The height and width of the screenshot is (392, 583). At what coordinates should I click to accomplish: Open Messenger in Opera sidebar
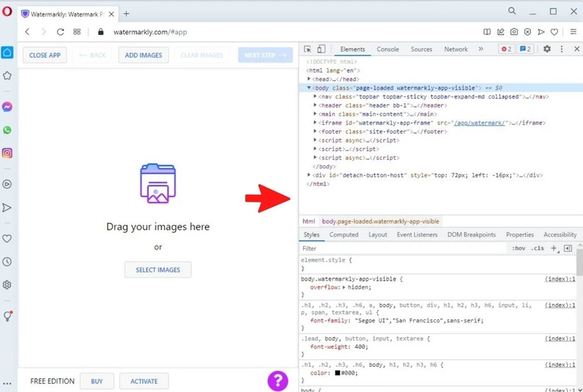pyautogui.click(x=7, y=107)
